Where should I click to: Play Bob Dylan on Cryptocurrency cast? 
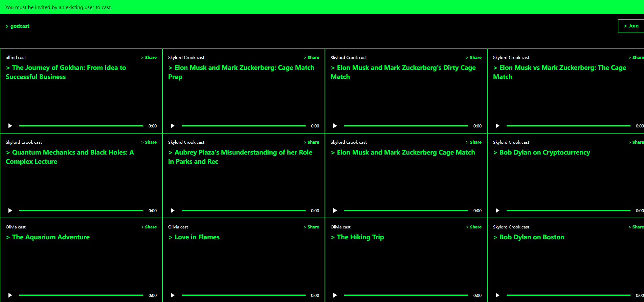tap(497, 210)
